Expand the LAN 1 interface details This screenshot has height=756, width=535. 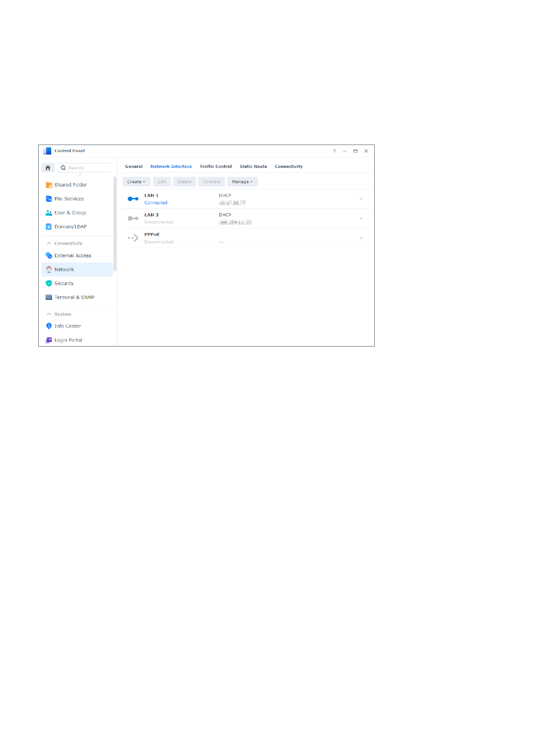[x=361, y=199]
